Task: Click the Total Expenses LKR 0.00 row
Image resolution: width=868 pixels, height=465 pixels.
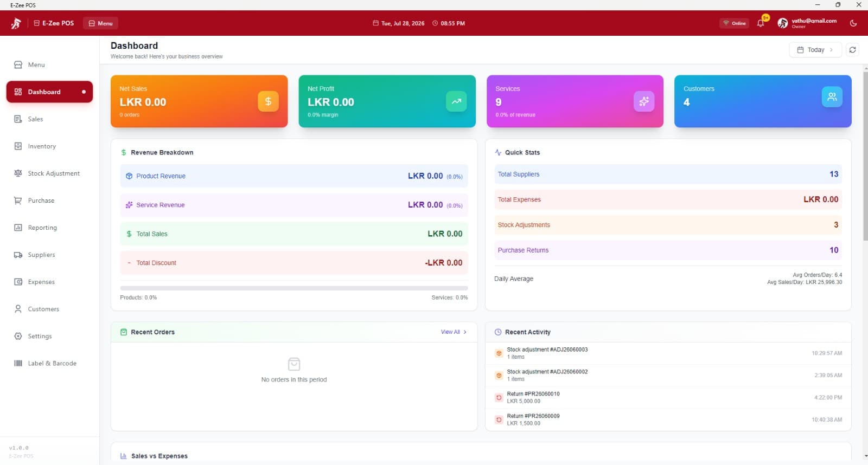Action: coord(668,199)
